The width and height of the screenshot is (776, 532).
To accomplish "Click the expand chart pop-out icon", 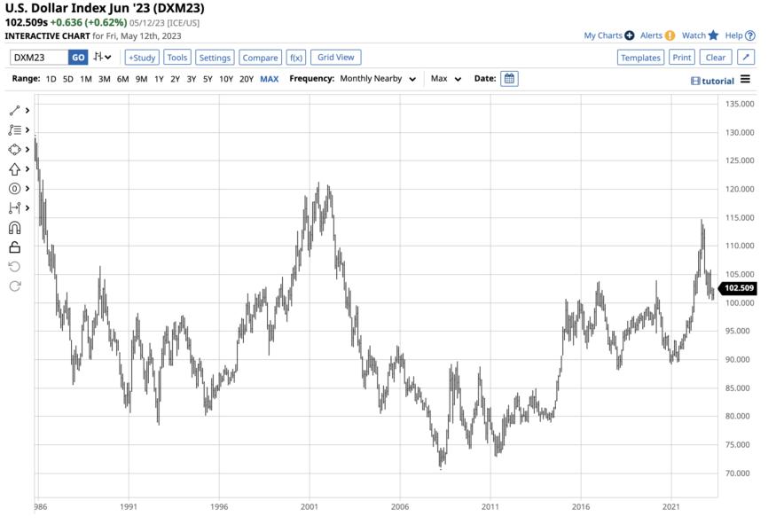I will [x=746, y=58].
